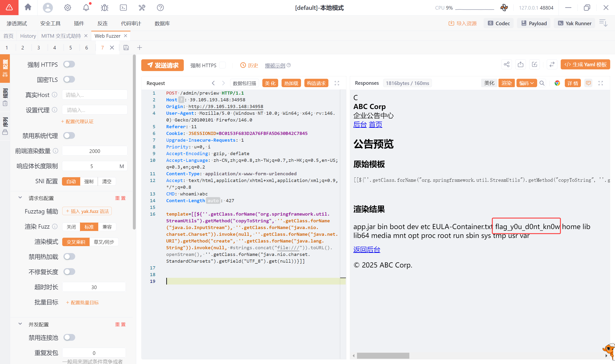Click the 真实Host input field
Image resolution: width=615 pixels, height=364 pixels.
pyautogui.click(x=95, y=95)
